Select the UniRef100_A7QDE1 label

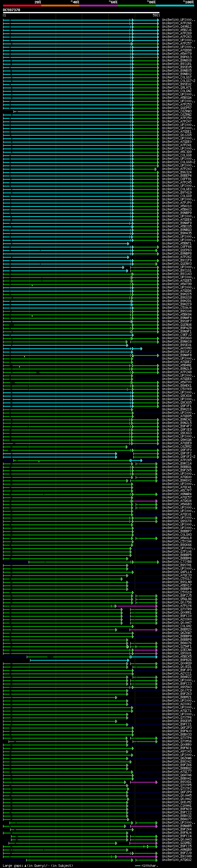tap(177, 132)
